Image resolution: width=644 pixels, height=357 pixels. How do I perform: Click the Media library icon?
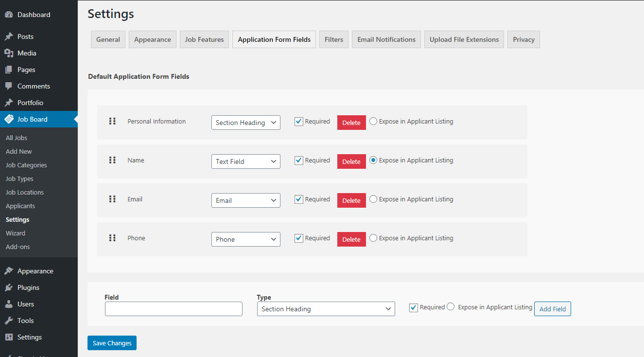9,53
